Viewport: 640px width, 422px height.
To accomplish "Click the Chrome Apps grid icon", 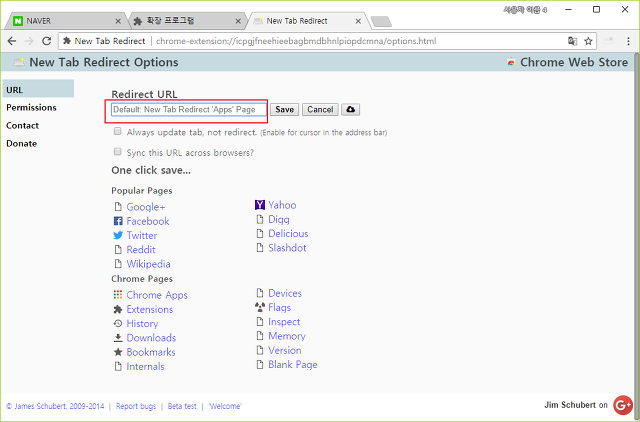I will [x=118, y=295].
